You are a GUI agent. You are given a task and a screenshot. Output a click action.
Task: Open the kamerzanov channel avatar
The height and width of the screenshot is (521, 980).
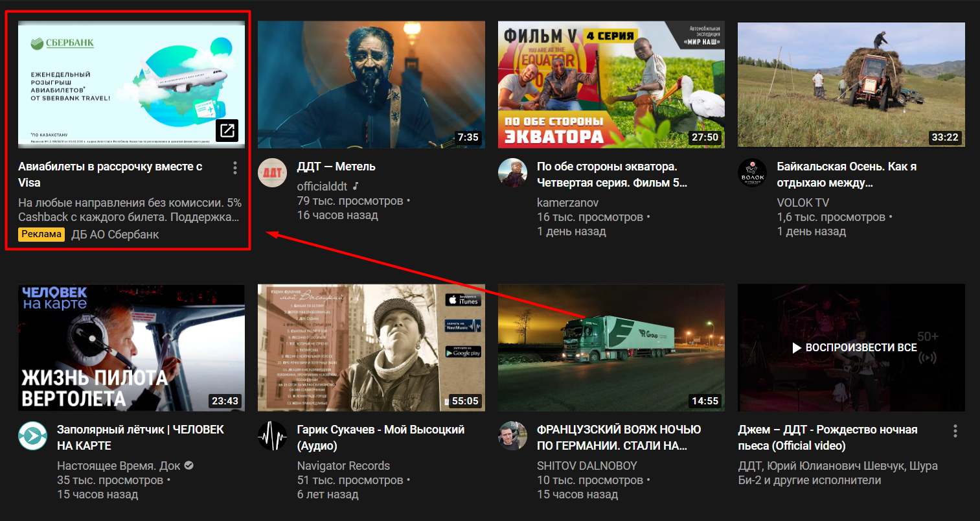[x=512, y=173]
